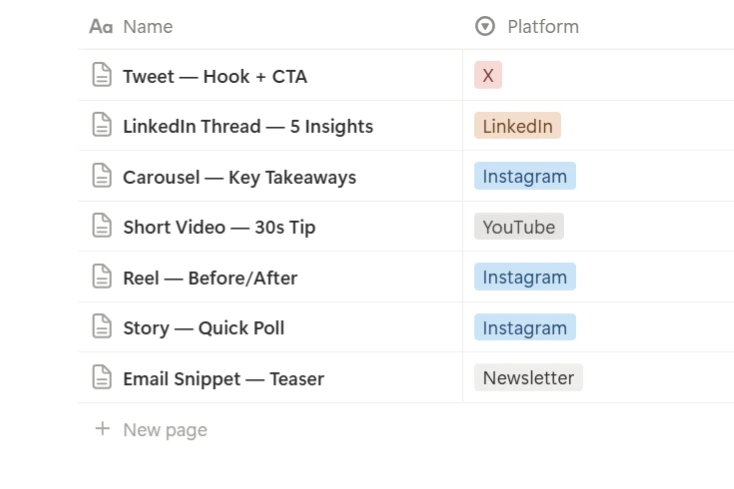Open the Name column header menu
Viewport: 734px width, 489px height.
[x=148, y=26]
